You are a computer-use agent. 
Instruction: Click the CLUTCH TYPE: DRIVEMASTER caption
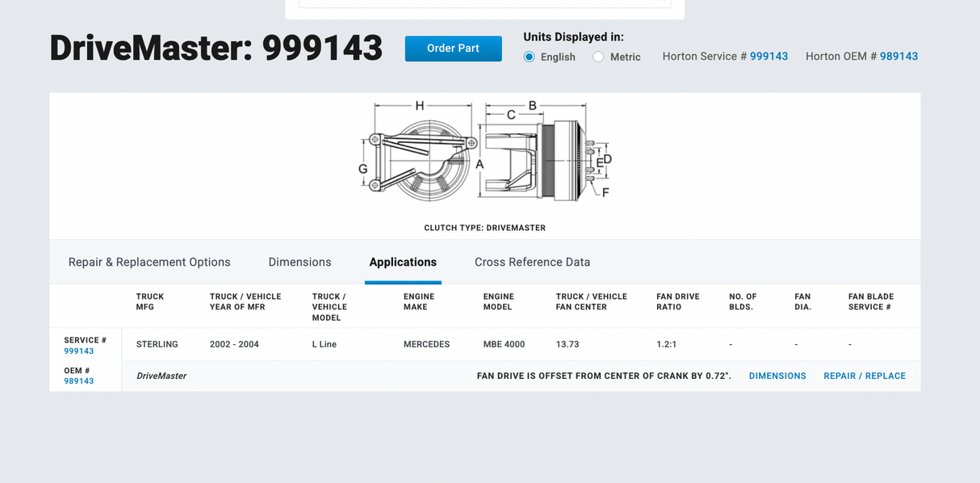(485, 228)
